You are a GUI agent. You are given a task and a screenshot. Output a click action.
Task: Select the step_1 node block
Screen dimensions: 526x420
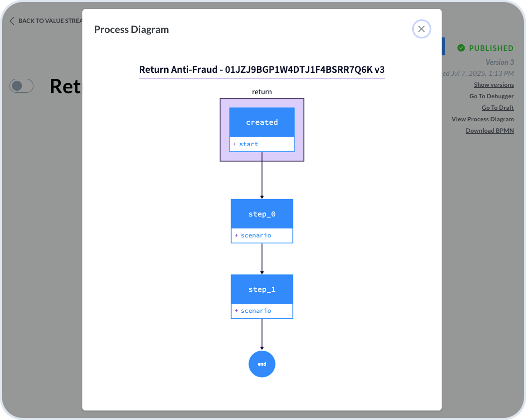pos(262,289)
